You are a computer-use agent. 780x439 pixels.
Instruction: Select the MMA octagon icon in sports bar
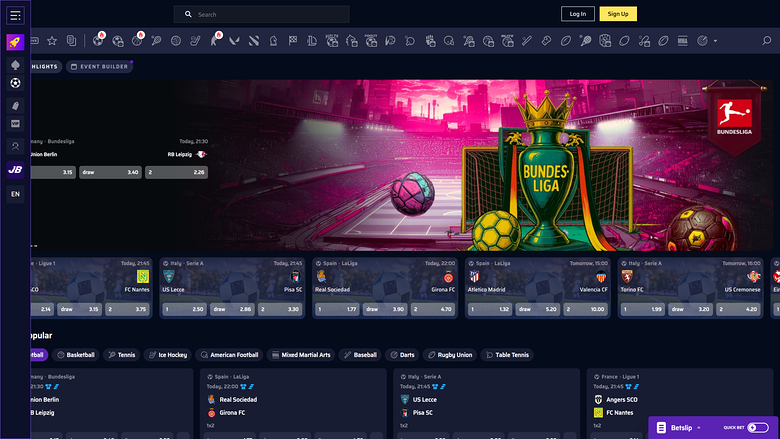(x=682, y=41)
